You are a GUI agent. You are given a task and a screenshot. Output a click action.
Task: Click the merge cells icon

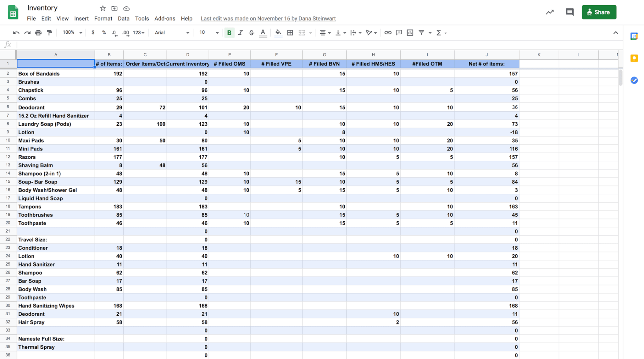[302, 33]
